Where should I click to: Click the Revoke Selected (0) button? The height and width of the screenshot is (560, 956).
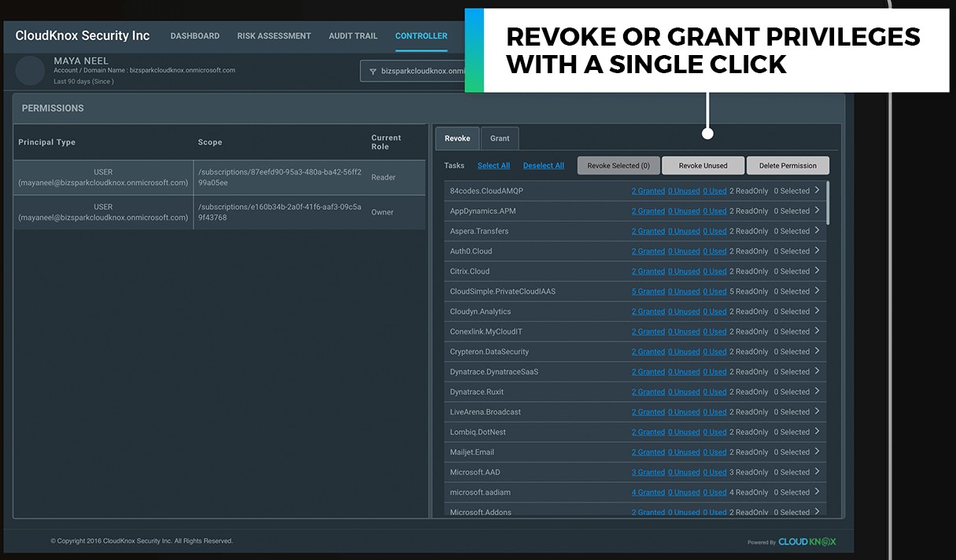click(x=618, y=165)
